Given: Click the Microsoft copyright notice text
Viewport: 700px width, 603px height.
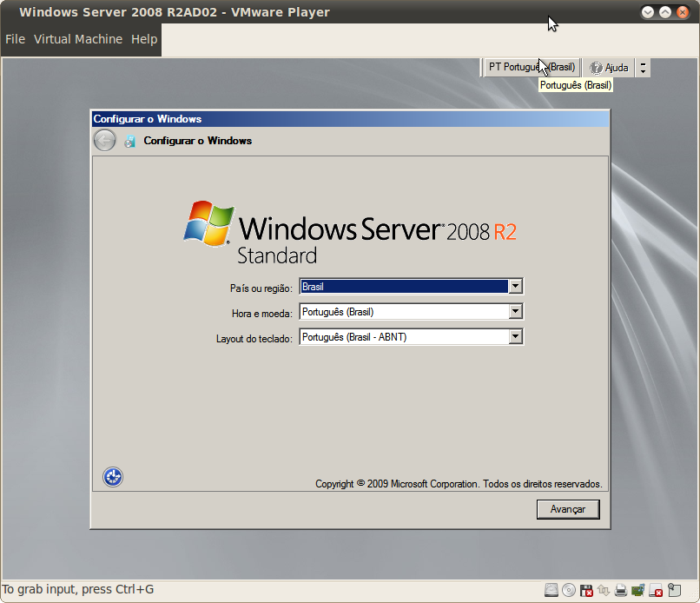Looking at the screenshot, I should [x=459, y=484].
